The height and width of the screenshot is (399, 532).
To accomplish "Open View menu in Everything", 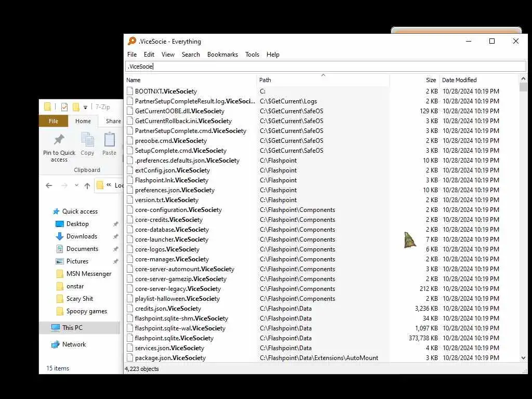I will tap(168, 54).
